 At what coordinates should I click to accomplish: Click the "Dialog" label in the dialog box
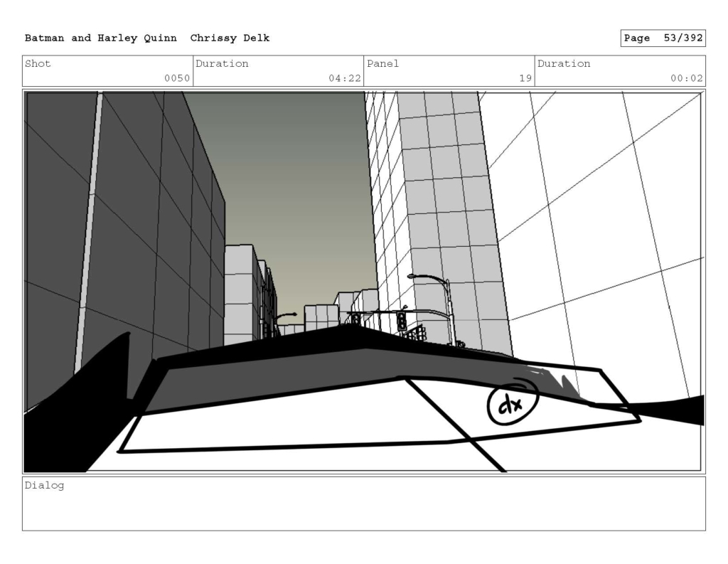tap(45, 486)
